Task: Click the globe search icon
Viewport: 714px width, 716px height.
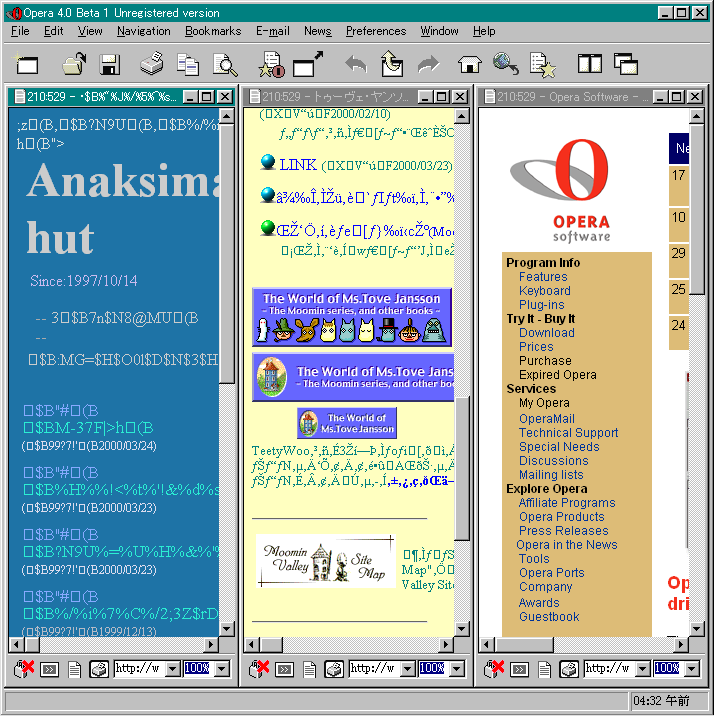Action: click(506, 64)
